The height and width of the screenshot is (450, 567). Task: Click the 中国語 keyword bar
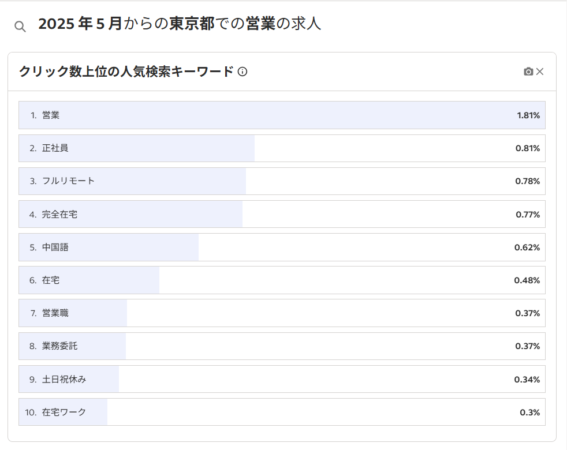click(282, 247)
